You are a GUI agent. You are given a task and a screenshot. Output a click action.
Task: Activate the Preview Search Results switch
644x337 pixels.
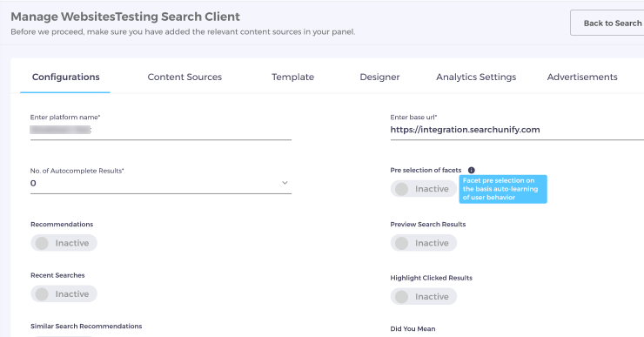(424, 243)
